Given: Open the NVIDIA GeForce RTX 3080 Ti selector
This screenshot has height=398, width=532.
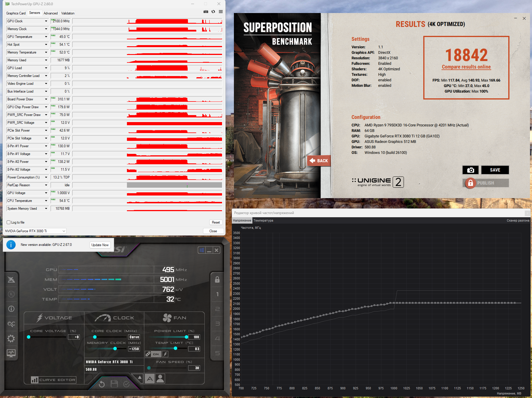Looking at the screenshot, I should click(x=35, y=231).
